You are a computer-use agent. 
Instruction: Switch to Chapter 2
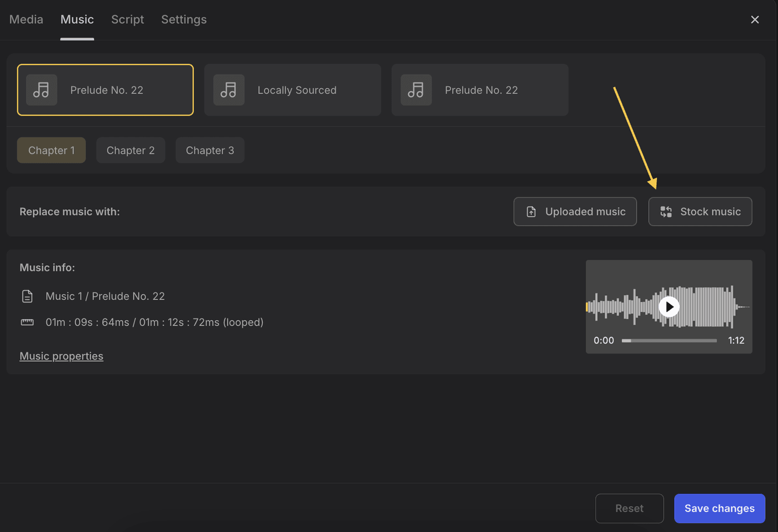pos(131,151)
